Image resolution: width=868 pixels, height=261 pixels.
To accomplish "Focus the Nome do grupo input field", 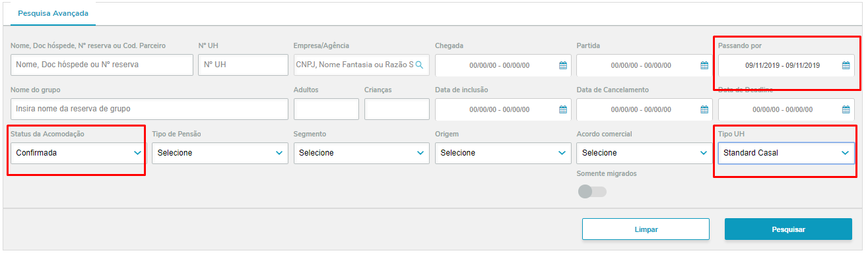I will point(149,109).
